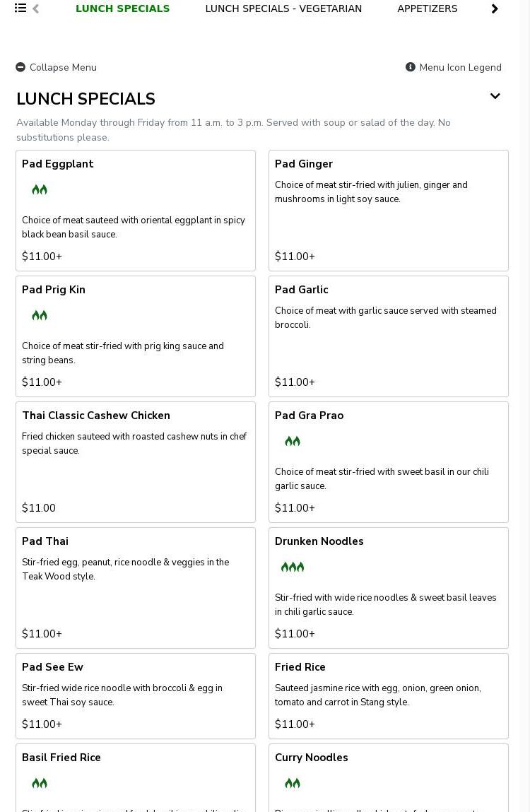Screen dimensions: 530x812
Task: Click spicy flame icon on Curry Noodles
Action: [x=293, y=783]
